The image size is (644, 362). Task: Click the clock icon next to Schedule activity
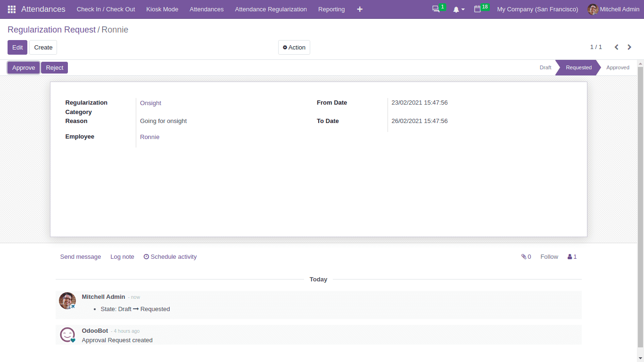(x=146, y=256)
